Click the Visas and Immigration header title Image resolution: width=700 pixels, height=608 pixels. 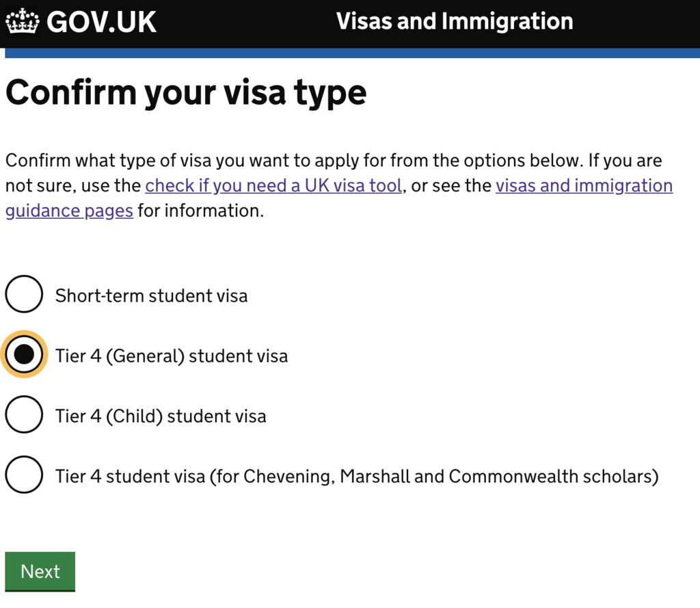454,21
